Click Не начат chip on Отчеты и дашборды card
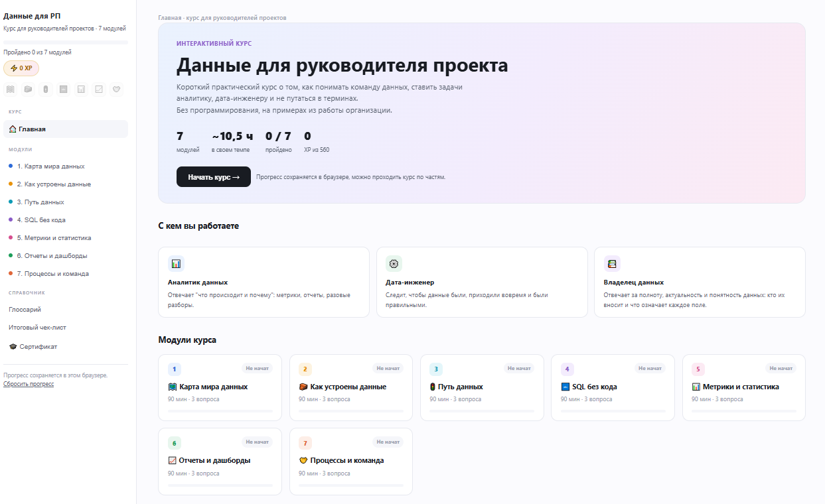The width and height of the screenshot is (825, 504). tap(257, 442)
